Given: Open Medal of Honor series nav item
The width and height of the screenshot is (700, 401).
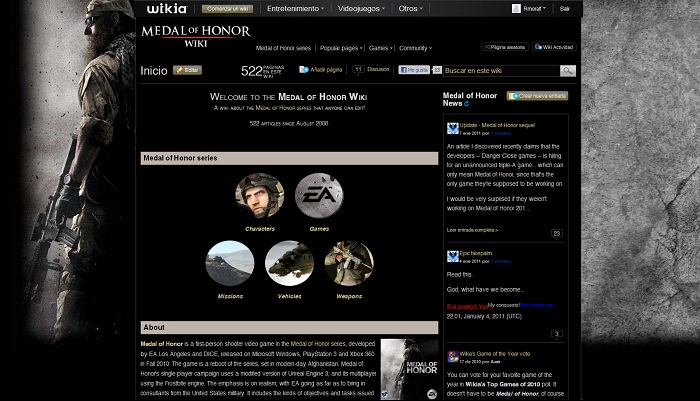Looking at the screenshot, I should [283, 48].
